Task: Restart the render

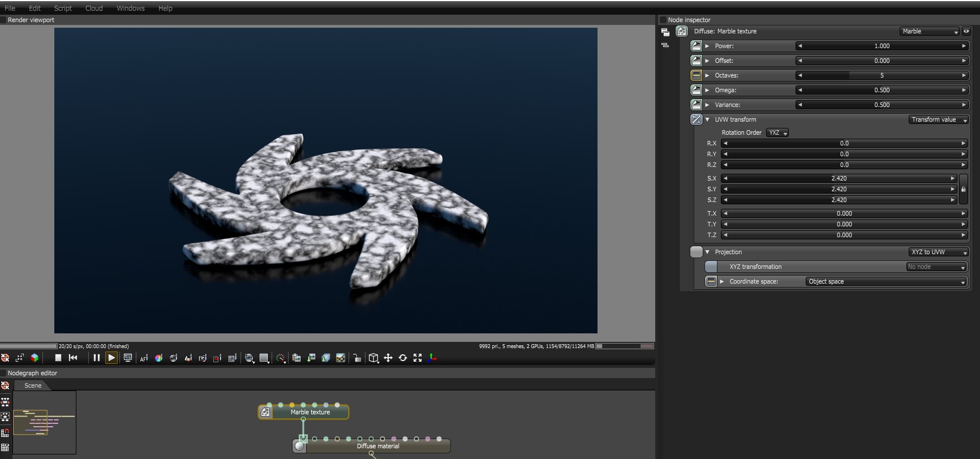Action: [73, 358]
